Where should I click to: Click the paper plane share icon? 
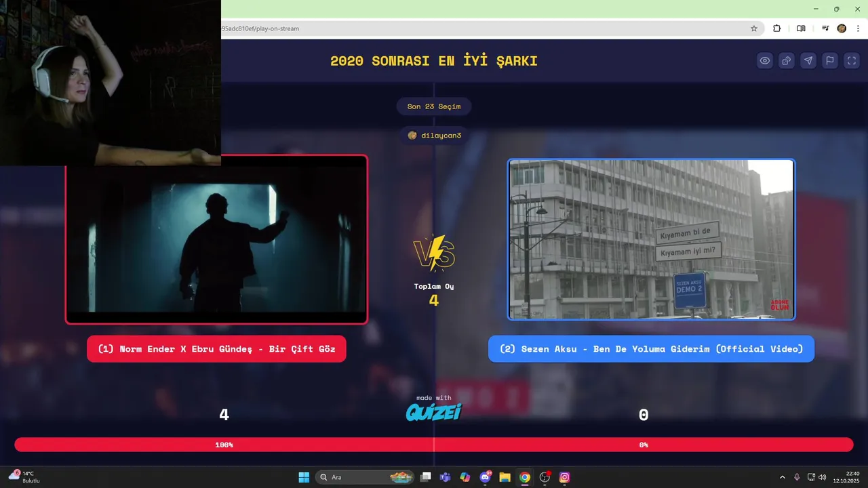[808, 60]
